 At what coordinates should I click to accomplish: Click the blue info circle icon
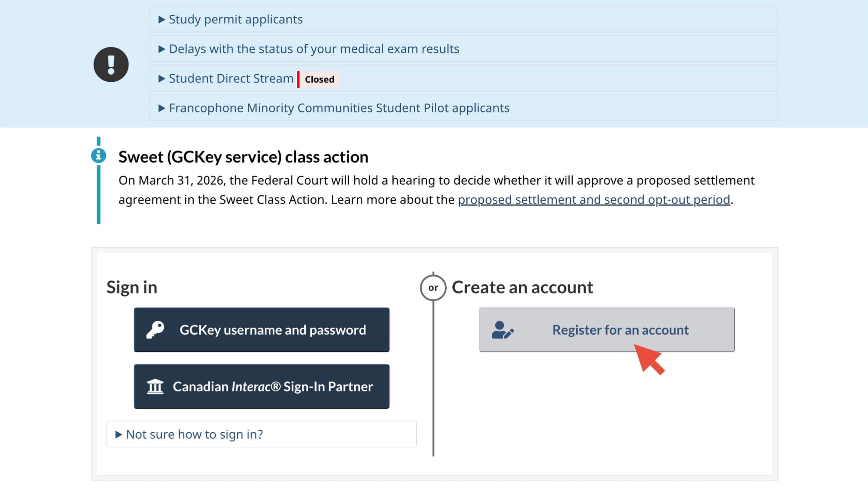click(x=98, y=156)
